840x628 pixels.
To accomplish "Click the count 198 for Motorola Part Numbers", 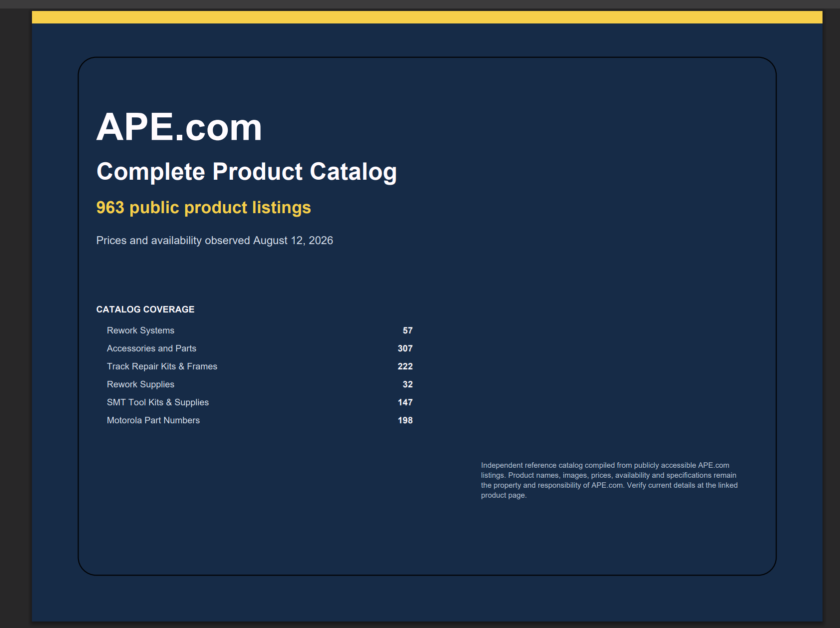I will click(x=405, y=420).
